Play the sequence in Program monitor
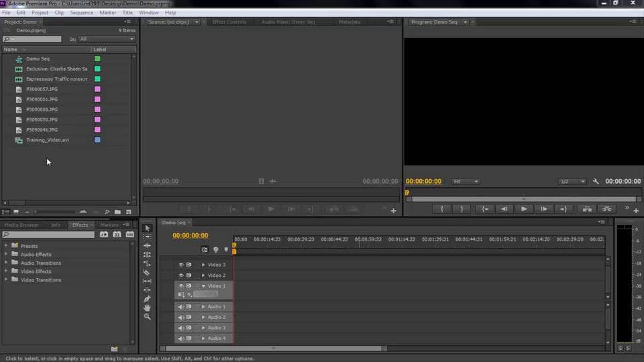 click(524, 209)
